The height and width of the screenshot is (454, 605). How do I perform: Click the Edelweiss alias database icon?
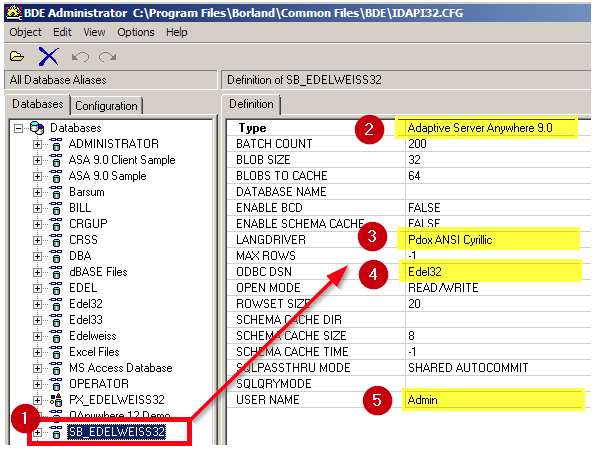coord(56,336)
